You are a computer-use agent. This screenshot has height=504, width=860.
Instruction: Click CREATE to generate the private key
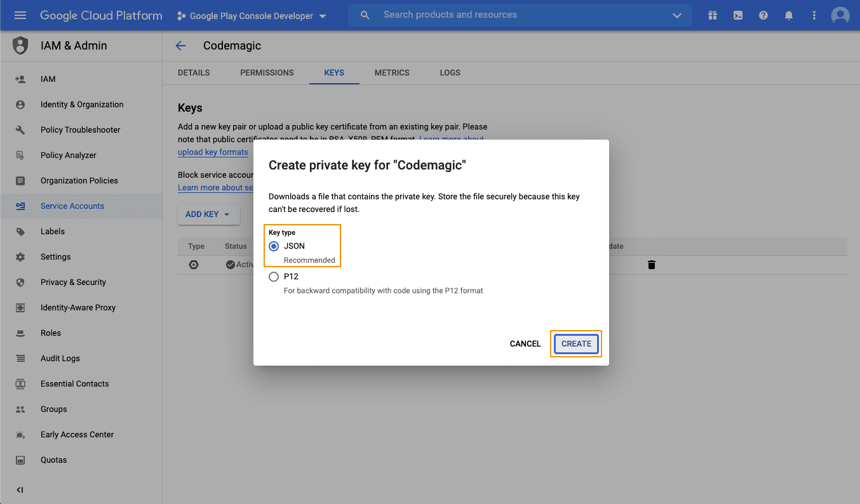pos(575,343)
